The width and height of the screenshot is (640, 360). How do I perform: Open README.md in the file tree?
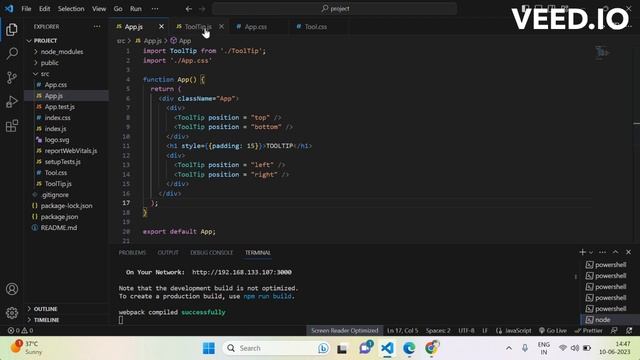click(58, 228)
